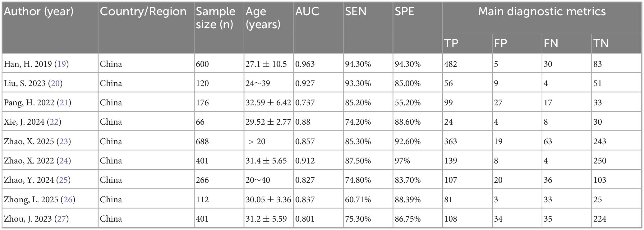Click the sample size cell showing 688
The width and height of the screenshot is (644, 230).
(x=202, y=141)
